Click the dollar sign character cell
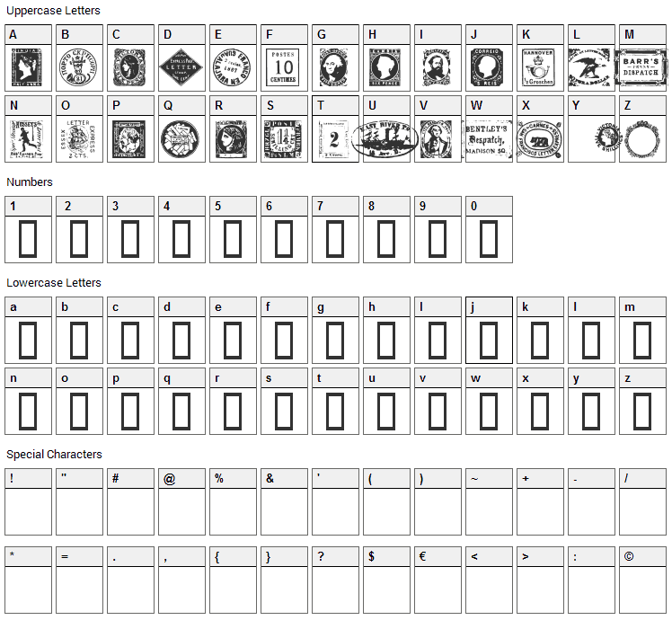Screen dimensions: 672x620 click(386, 580)
